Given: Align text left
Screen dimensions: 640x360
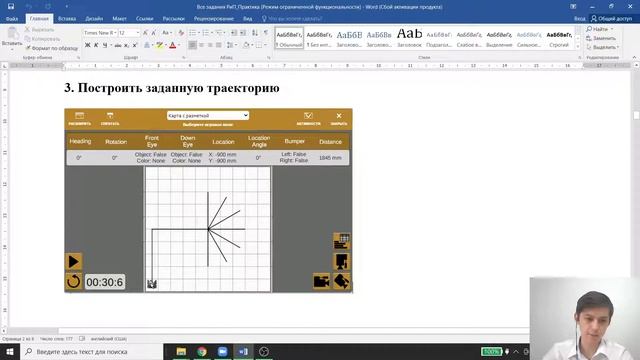Looking at the screenshot, I should pyautogui.click(x=192, y=45).
